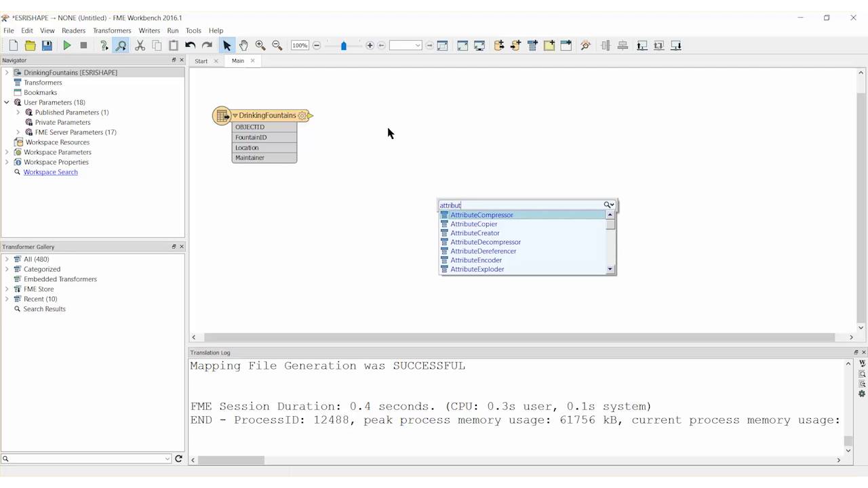This screenshot has height=488, width=868.
Task: Collapse the DrinkingFountains reader attribute list arrow
Action: point(235,116)
